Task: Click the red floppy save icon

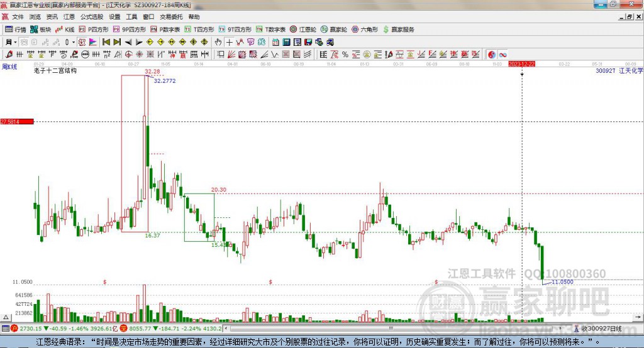Action: click(x=308, y=42)
